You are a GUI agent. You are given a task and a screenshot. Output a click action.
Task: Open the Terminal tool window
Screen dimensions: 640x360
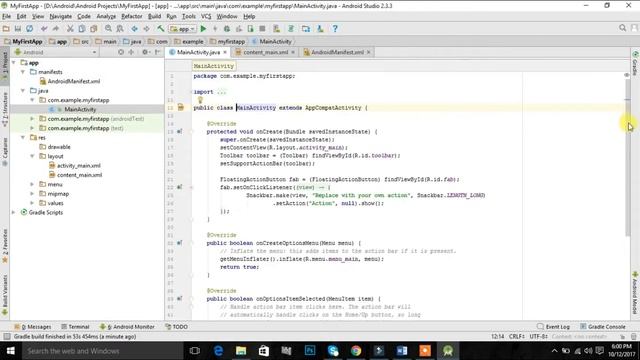pos(75,327)
